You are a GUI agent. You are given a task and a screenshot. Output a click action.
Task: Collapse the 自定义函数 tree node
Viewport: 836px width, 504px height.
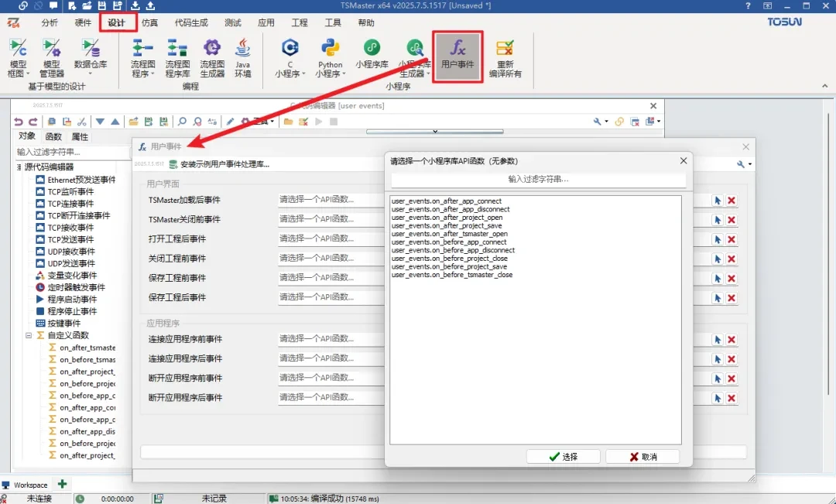tap(29, 336)
